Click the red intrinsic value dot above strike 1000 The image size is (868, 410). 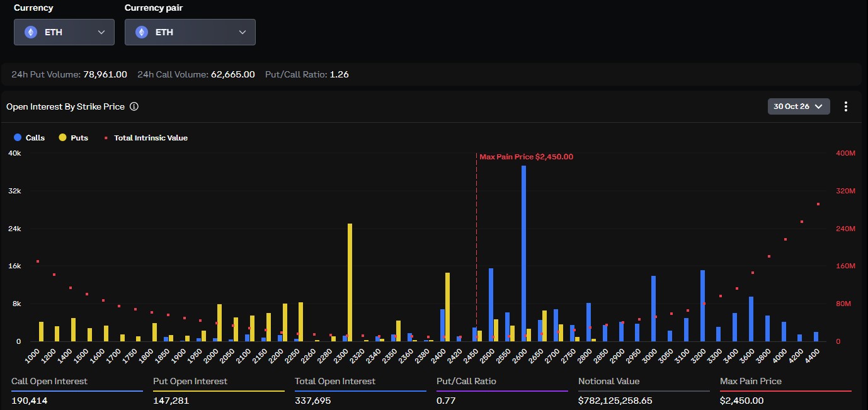pos(38,261)
